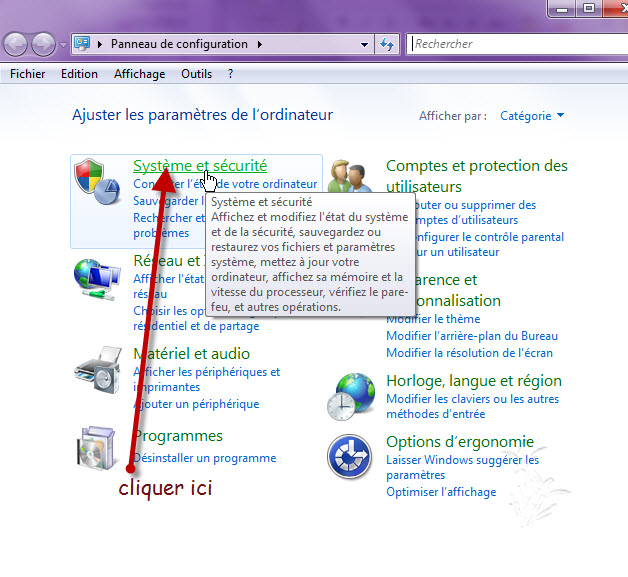Screen dimensions: 628x577
Task: Click Modifier la résolution de l'écran
Action: pyautogui.click(x=469, y=353)
